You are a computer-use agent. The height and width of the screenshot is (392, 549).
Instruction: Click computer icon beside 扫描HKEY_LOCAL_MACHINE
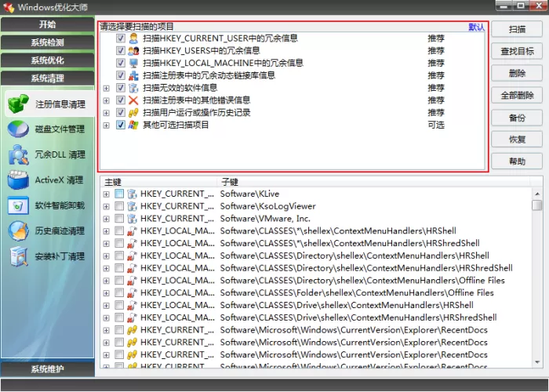point(133,63)
